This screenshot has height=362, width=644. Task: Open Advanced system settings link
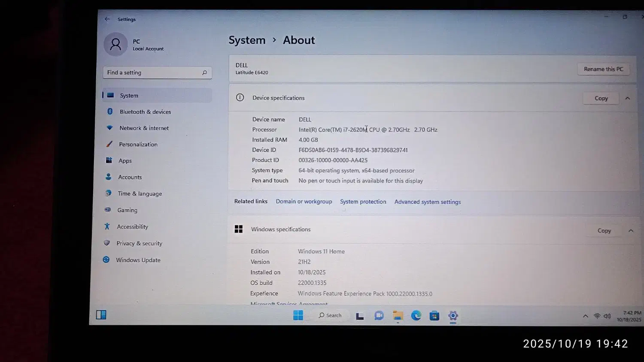[x=427, y=202]
